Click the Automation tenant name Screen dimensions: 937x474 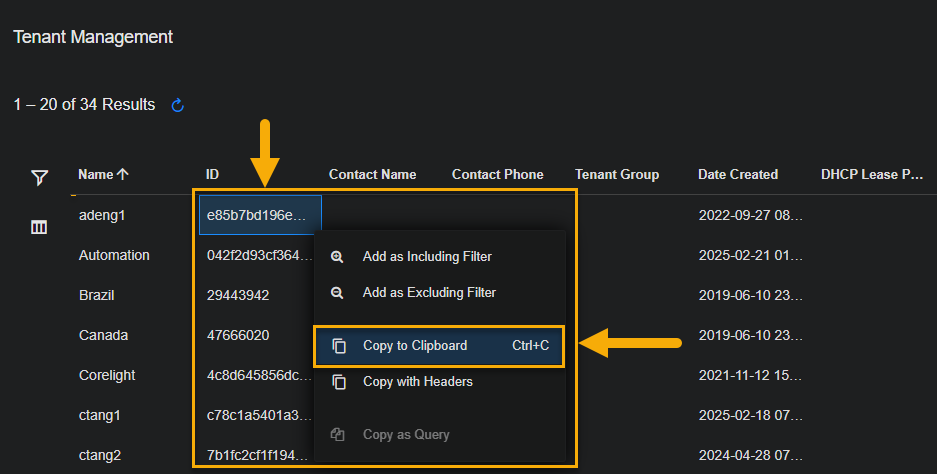pyautogui.click(x=114, y=255)
